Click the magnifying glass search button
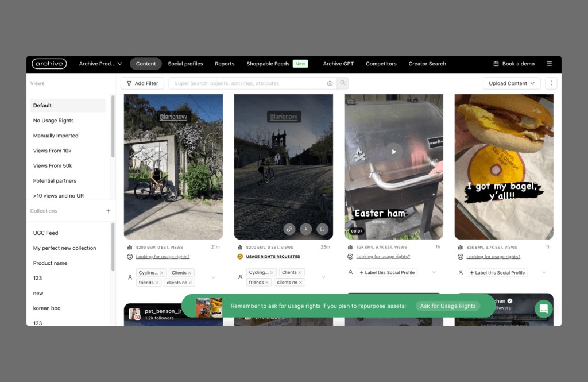 (343, 83)
